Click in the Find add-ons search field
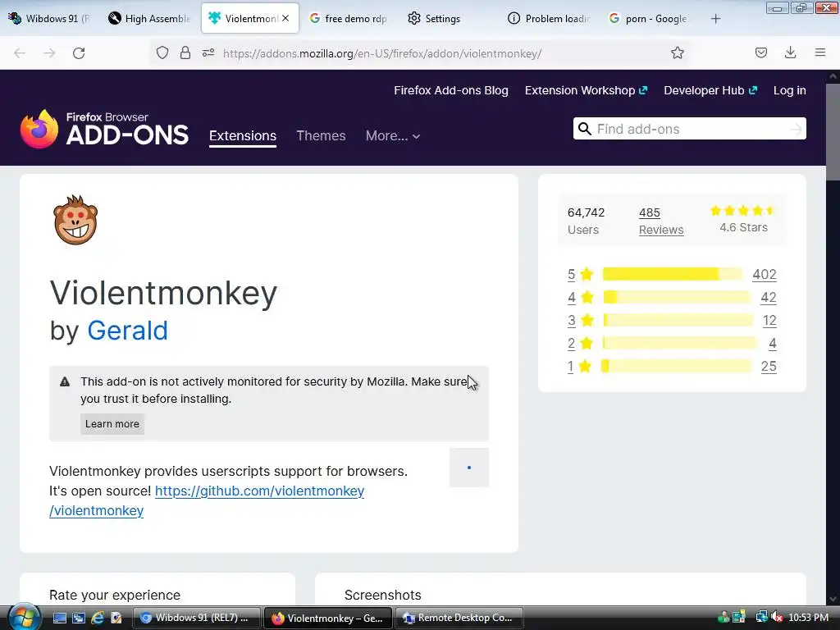The height and width of the screenshot is (630, 840). (689, 129)
